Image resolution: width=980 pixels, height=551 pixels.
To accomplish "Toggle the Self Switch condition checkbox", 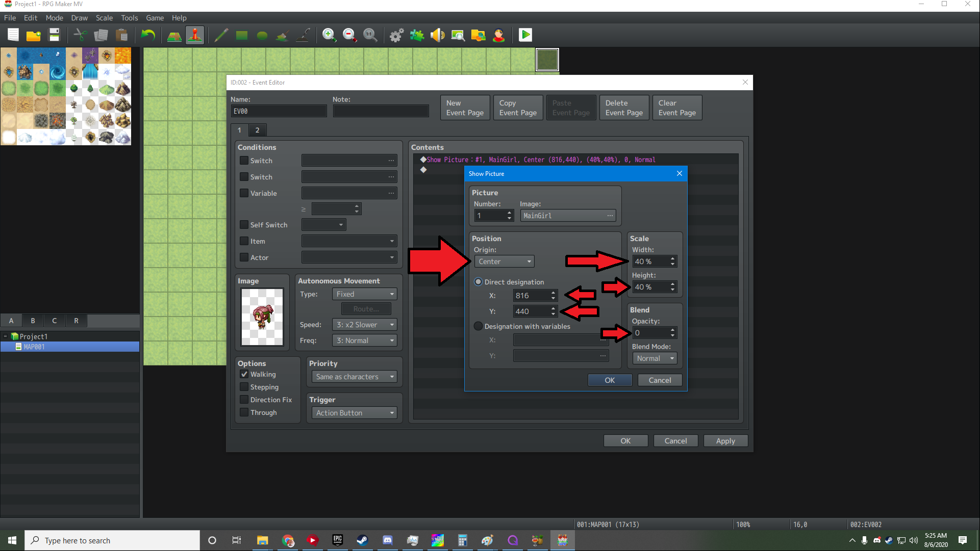I will point(244,225).
